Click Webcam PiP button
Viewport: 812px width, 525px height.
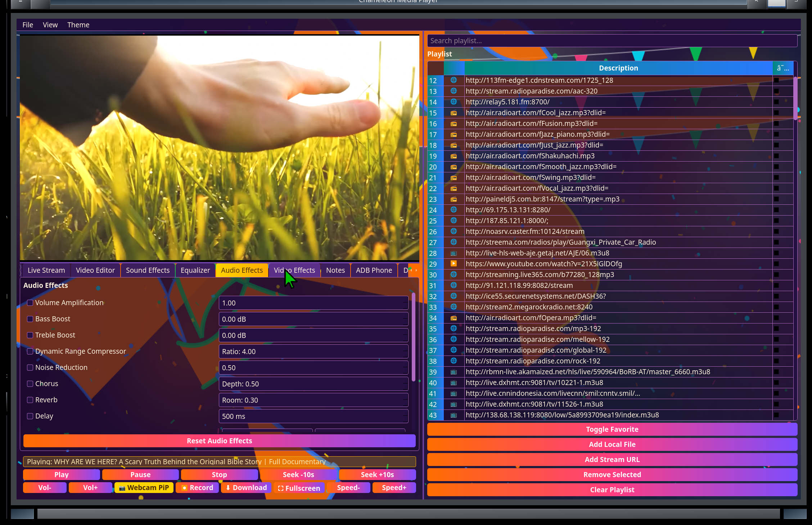coord(144,488)
